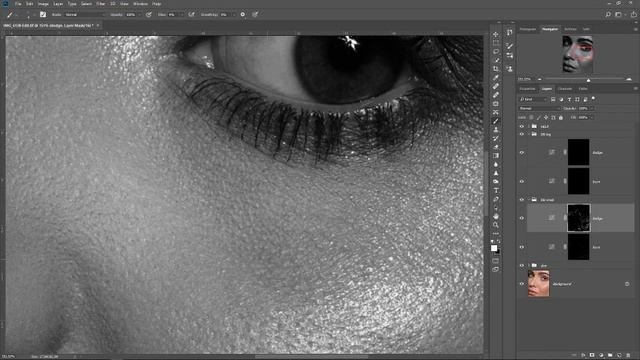Open the Edit Toolbar ellipsis
The height and width of the screenshot is (360, 640).
click(496, 233)
